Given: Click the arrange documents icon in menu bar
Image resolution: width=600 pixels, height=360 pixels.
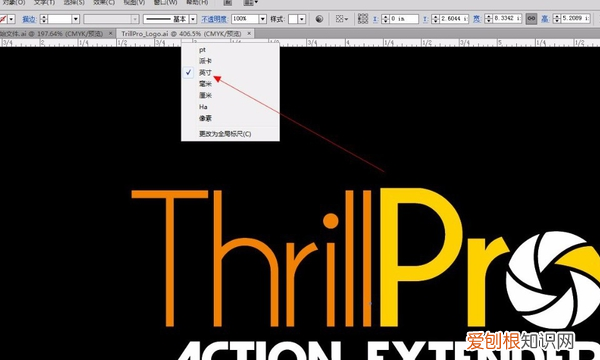Looking at the screenshot, I should pyautogui.click(x=250, y=2).
